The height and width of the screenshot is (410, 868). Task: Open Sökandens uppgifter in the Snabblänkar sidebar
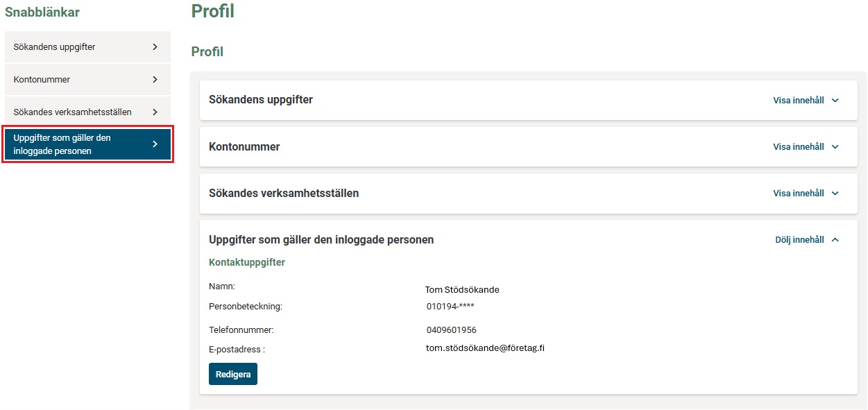55,47
